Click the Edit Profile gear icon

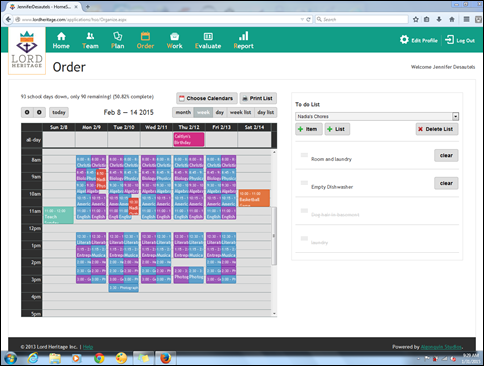point(404,40)
